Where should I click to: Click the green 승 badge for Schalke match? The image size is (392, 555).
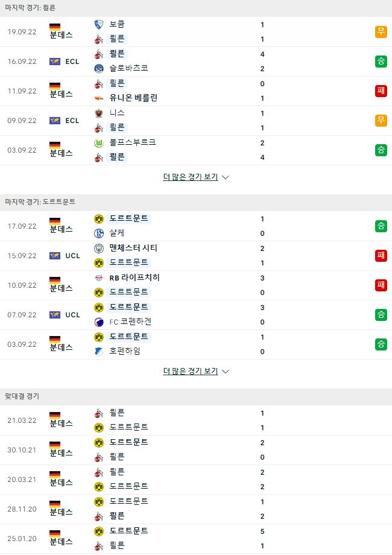click(381, 226)
